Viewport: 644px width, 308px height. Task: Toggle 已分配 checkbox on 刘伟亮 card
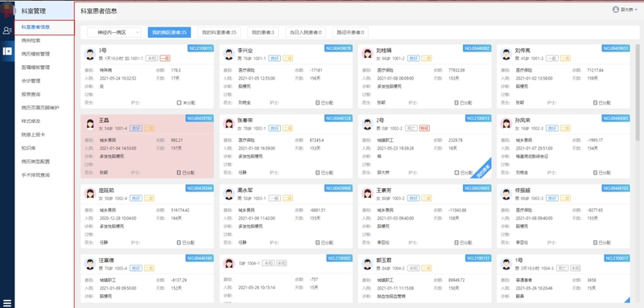pos(595,103)
